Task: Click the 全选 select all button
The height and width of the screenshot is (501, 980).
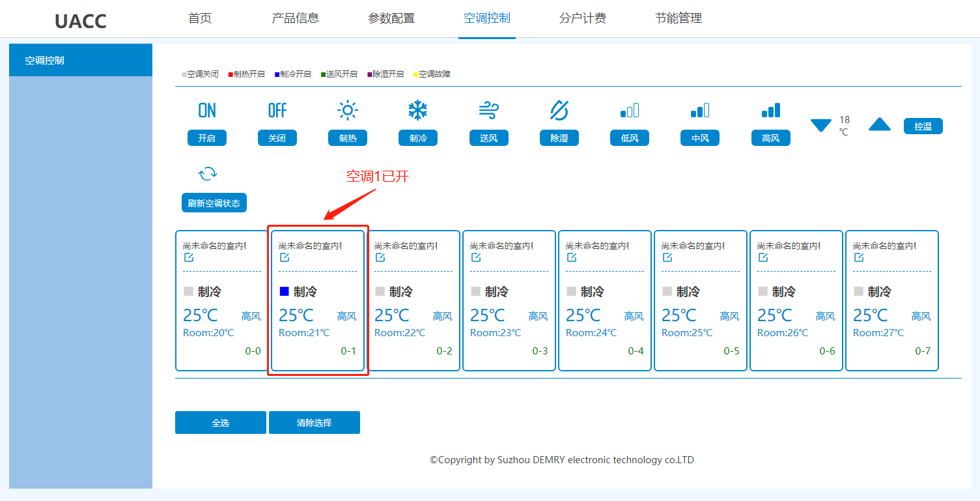Action: 220,422
